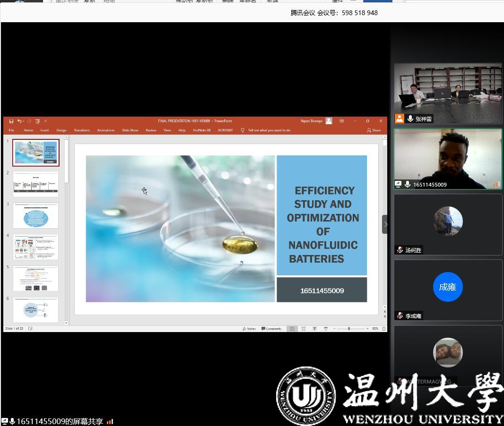Image resolution: width=504 pixels, height=426 pixels.
Task: Click 'Tell me what you want to do'
Action: 269,130
